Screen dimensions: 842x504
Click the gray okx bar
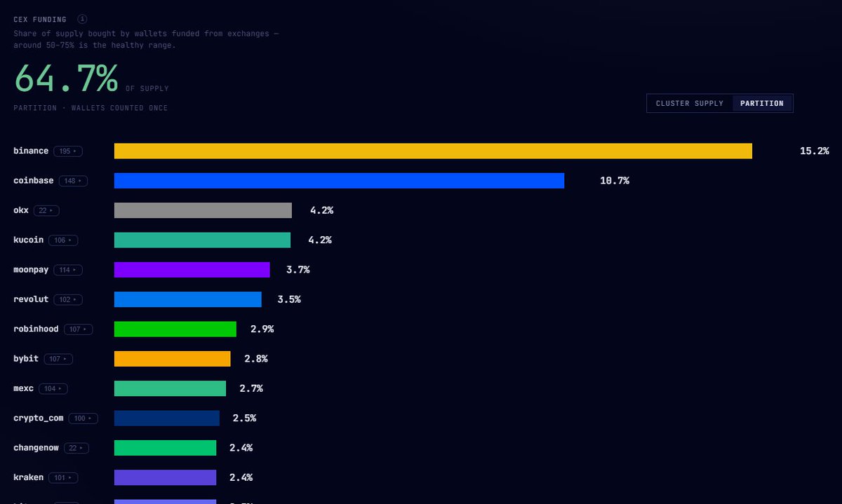pyautogui.click(x=203, y=210)
